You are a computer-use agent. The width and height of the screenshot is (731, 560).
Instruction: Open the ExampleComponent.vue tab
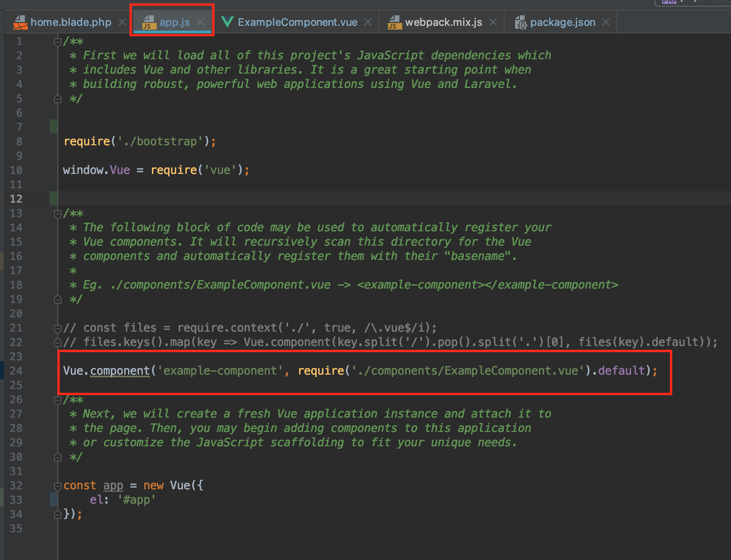pos(297,22)
